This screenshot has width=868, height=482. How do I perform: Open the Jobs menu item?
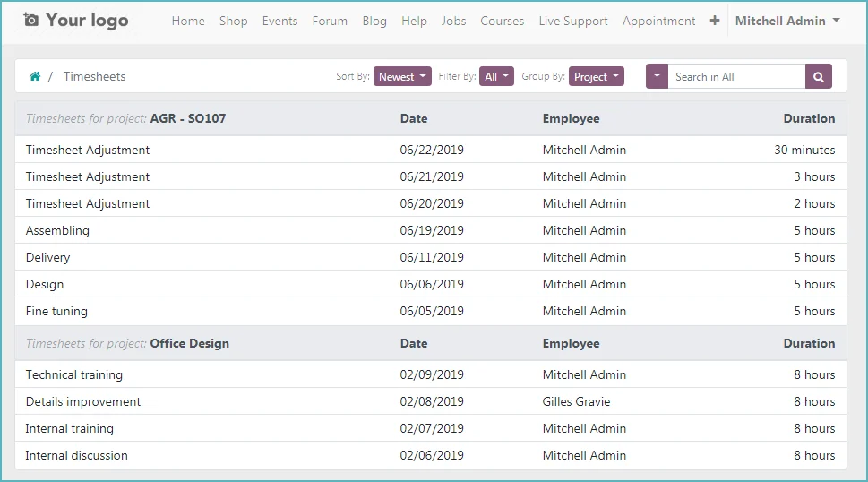453,21
